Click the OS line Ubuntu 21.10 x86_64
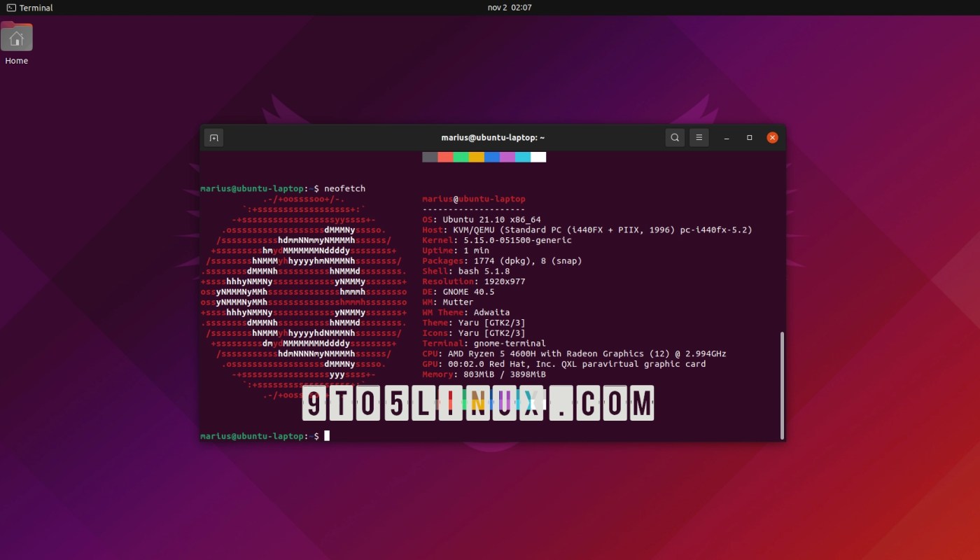 (x=482, y=219)
